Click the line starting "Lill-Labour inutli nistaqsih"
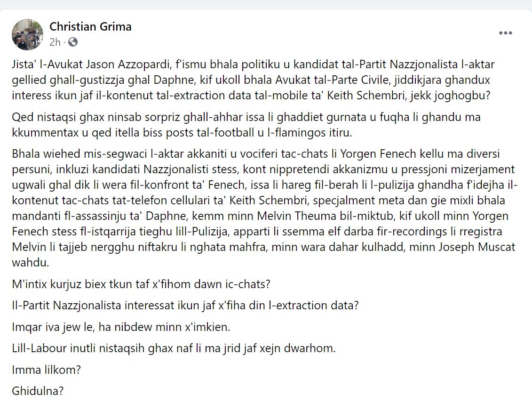This screenshot has width=532, height=403. coord(173,349)
